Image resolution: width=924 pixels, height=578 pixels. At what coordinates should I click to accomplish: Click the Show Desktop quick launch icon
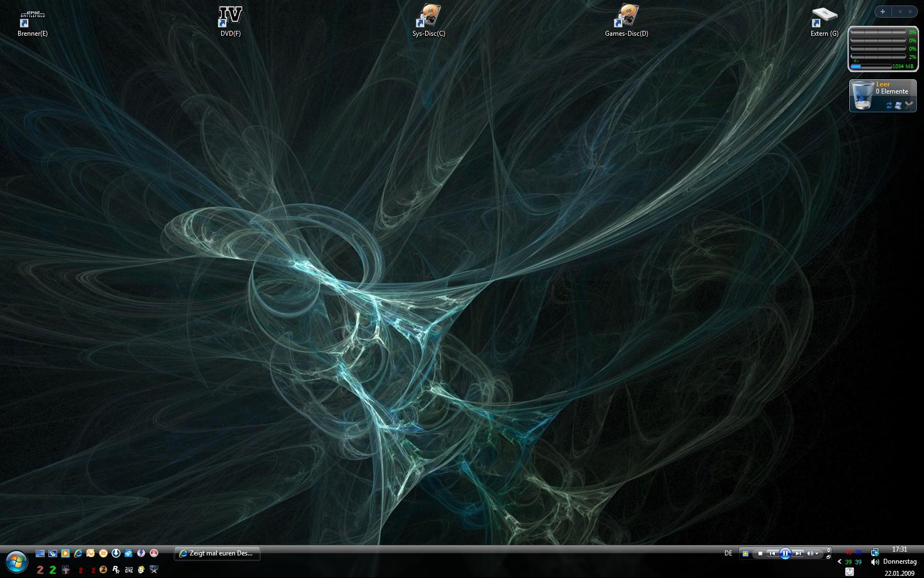coord(40,553)
